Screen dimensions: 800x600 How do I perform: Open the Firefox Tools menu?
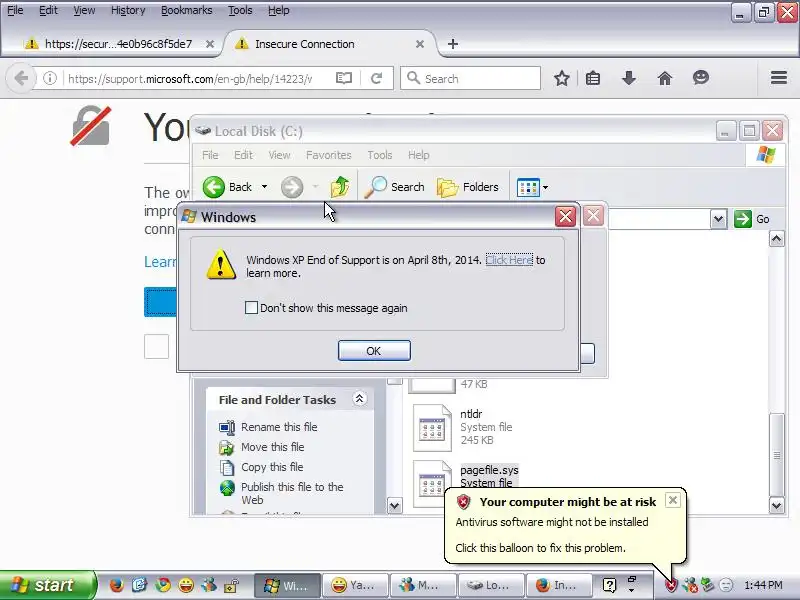240,10
